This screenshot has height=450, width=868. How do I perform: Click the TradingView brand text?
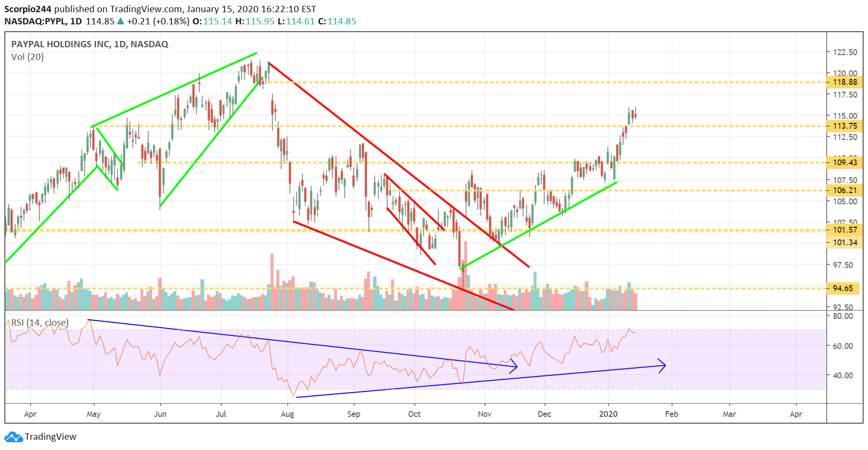[x=51, y=437]
